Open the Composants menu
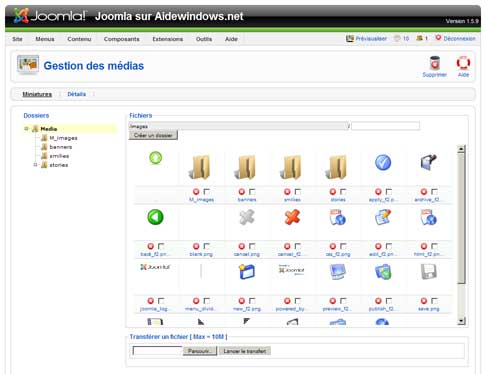The height and width of the screenshot is (374, 486). tap(121, 39)
